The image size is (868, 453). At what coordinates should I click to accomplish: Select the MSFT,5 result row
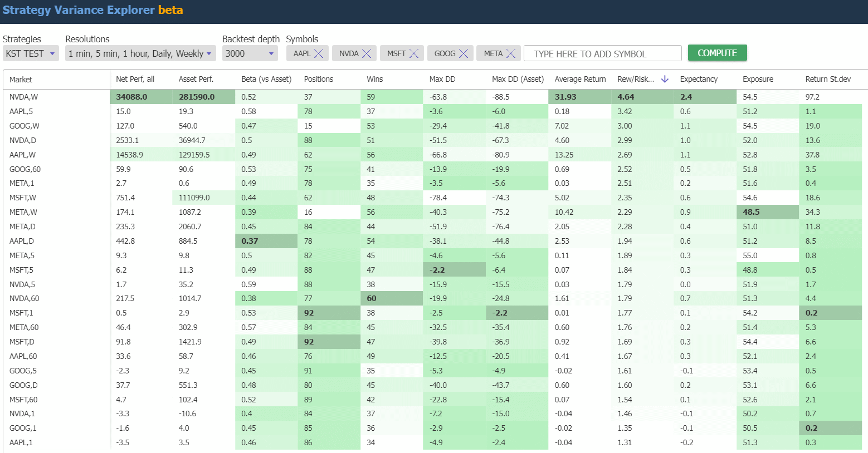pyautogui.click(x=56, y=269)
